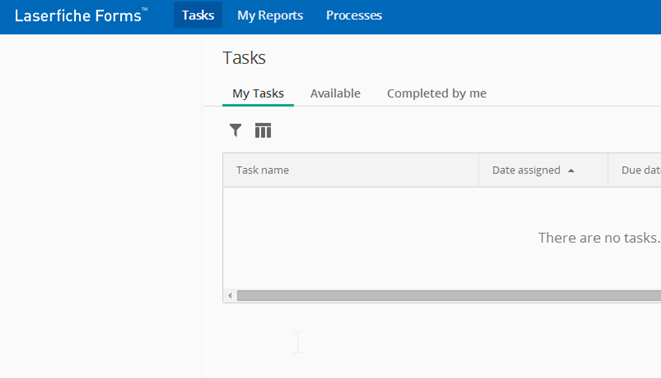Select the My Tasks tab
The height and width of the screenshot is (378, 661).
[x=258, y=93]
